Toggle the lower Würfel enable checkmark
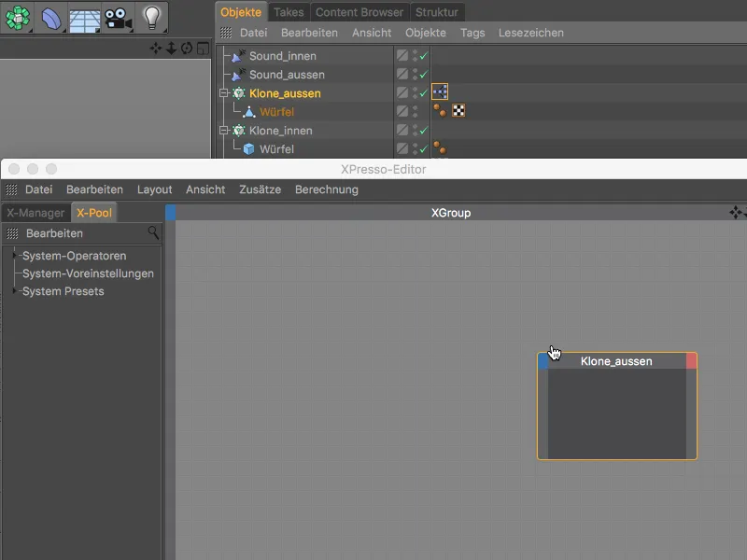The width and height of the screenshot is (747, 560). [x=424, y=149]
